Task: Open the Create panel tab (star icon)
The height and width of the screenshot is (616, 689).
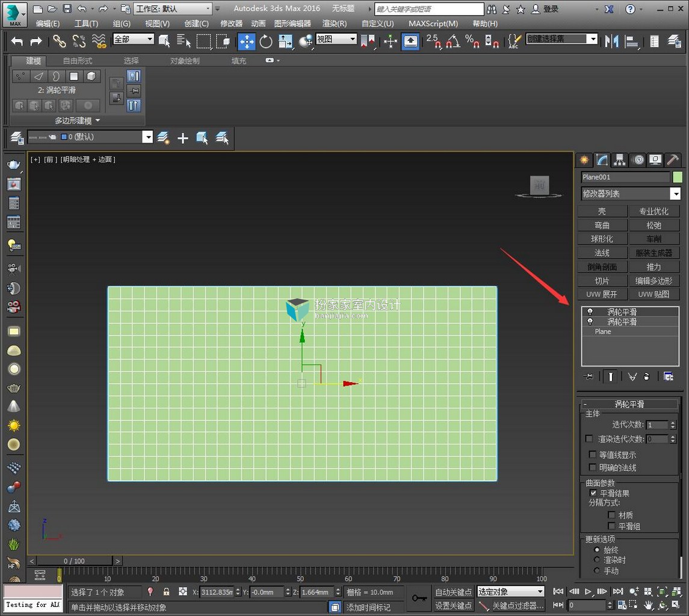Action: (x=584, y=160)
